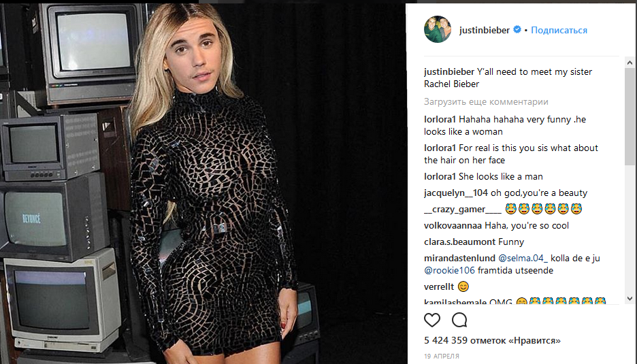Open jacquelyn__104 commenter profile
Screen dimensions: 637x364
tap(456, 193)
